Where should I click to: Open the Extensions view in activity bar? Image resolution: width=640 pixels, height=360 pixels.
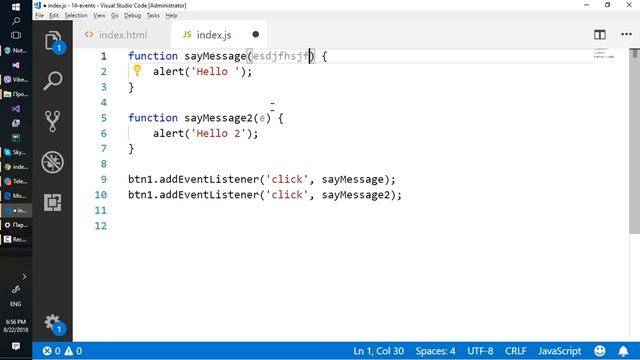pos(53,202)
